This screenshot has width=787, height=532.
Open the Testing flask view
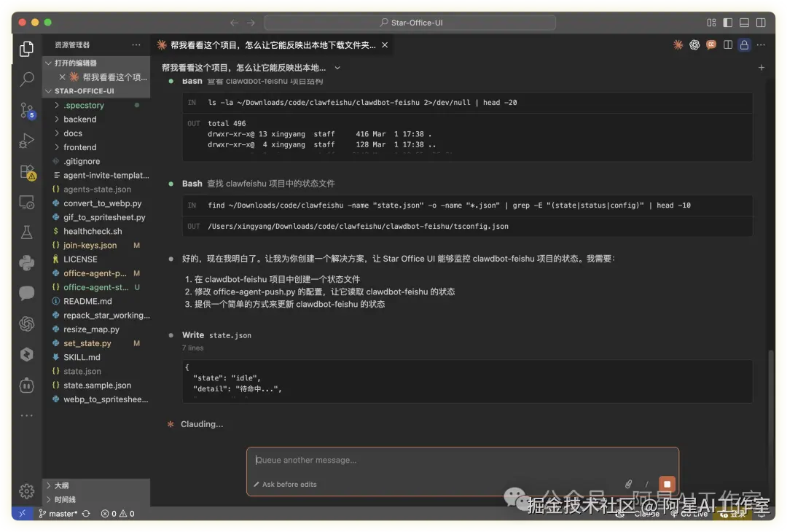tap(27, 232)
